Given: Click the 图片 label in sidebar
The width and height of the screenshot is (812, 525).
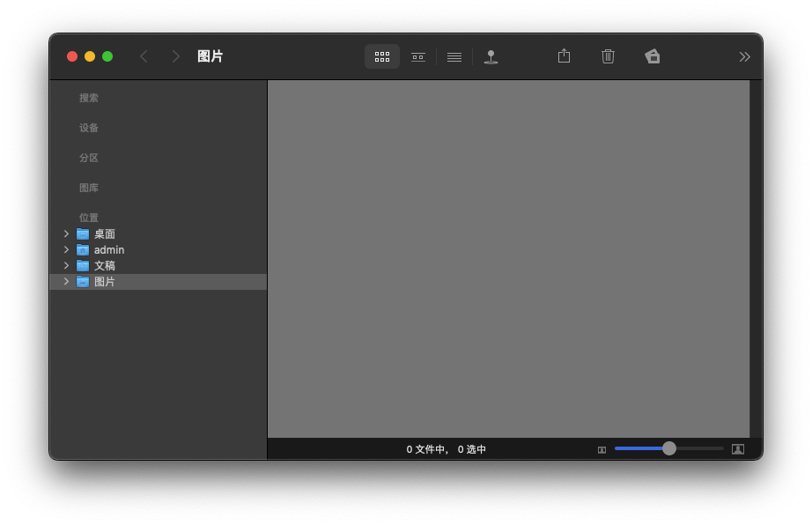Looking at the screenshot, I should (105, 282).
